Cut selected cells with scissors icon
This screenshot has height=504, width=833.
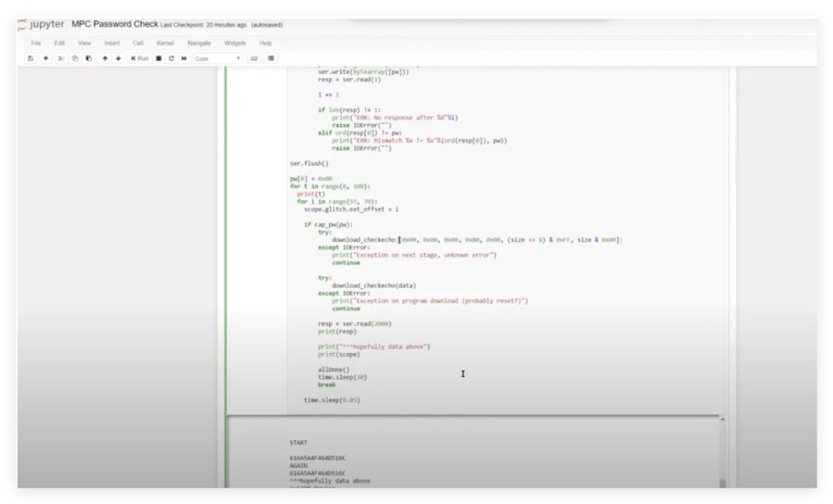coord(62,59)
